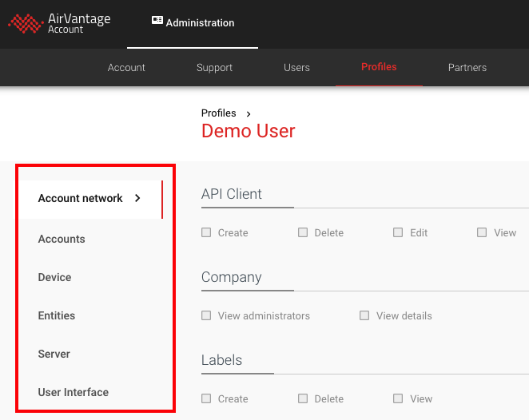
Task: Switch to the Users tab
Action: 296,68
